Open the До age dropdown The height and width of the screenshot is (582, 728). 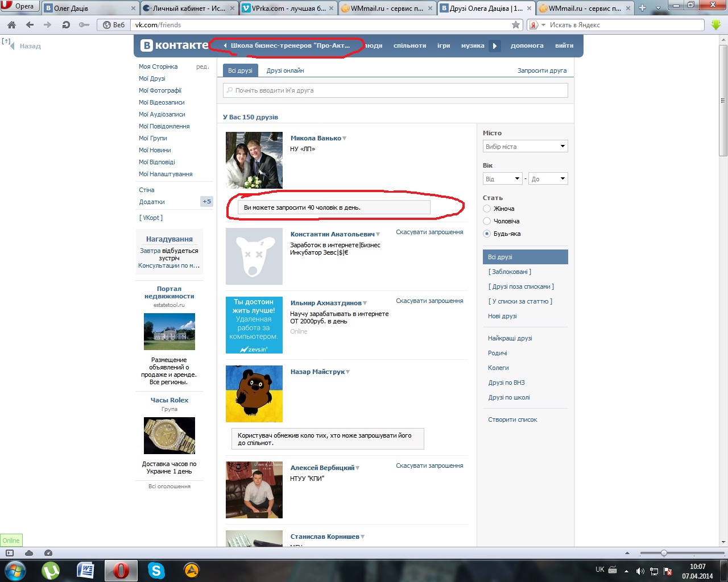[x=548, y=179]
